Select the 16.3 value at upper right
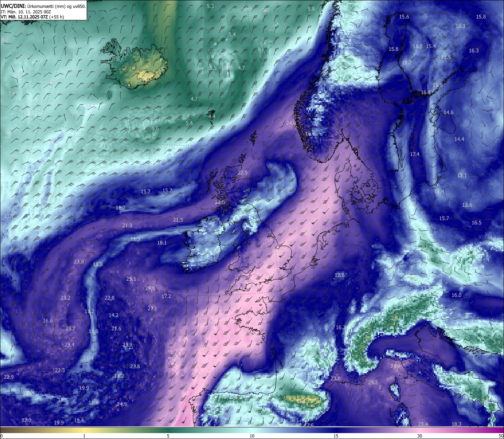 click(474, 51)
